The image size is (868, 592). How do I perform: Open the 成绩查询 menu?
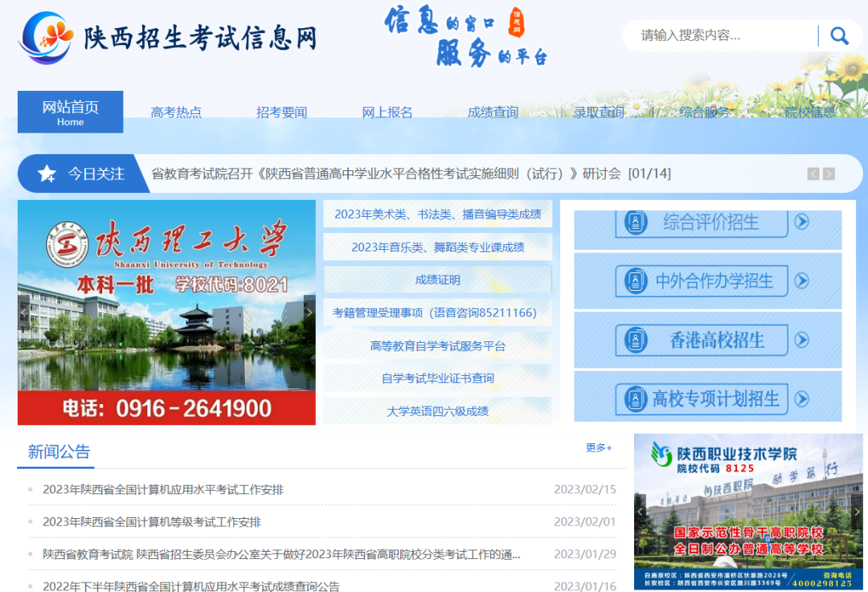pos(493,112)
